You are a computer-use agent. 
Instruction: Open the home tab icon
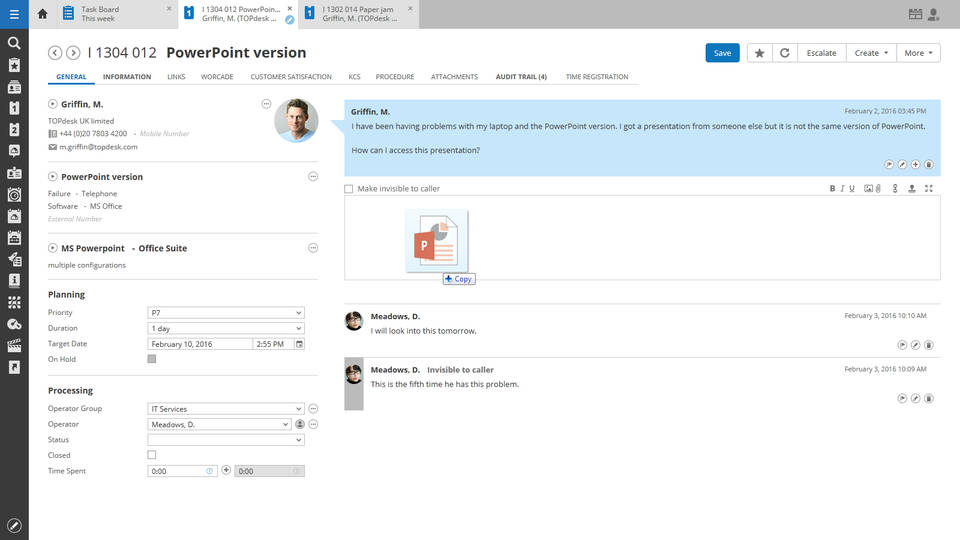point(42,14)
